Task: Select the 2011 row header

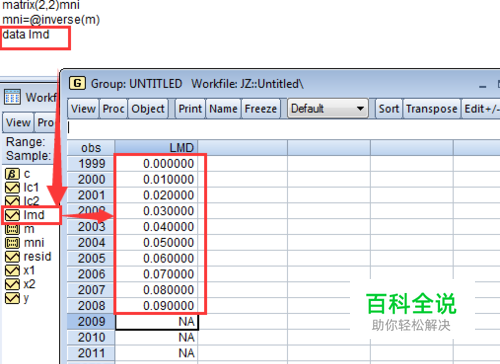Action: tap(91, 353)
